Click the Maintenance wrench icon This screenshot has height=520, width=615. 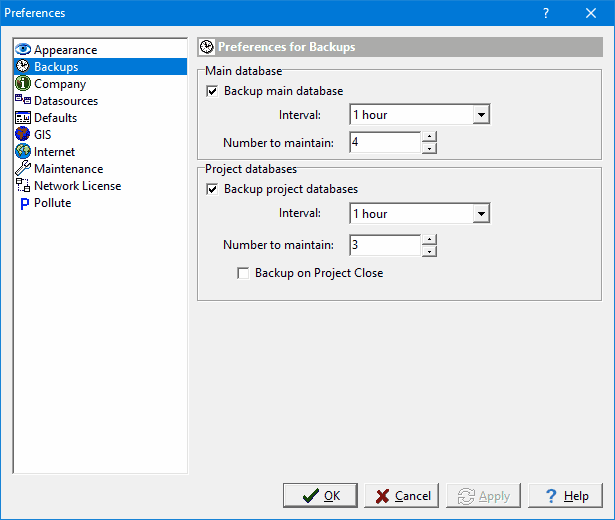23,168
